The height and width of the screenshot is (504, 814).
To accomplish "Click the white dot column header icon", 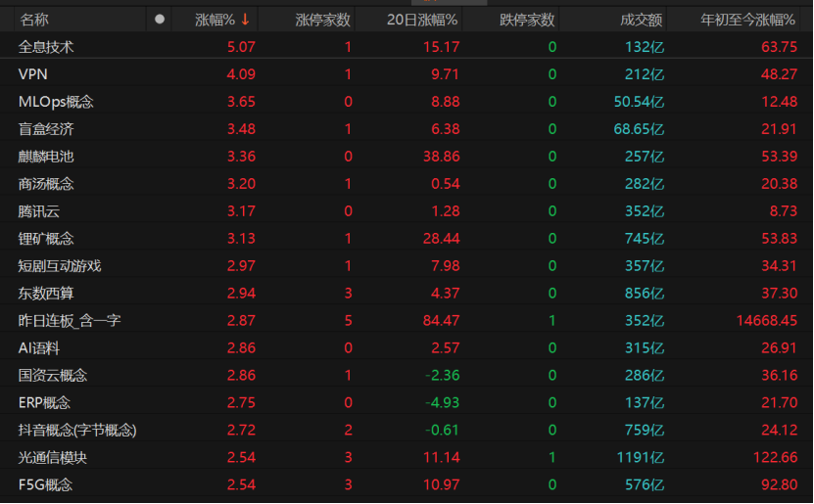I will pos(160,20).
